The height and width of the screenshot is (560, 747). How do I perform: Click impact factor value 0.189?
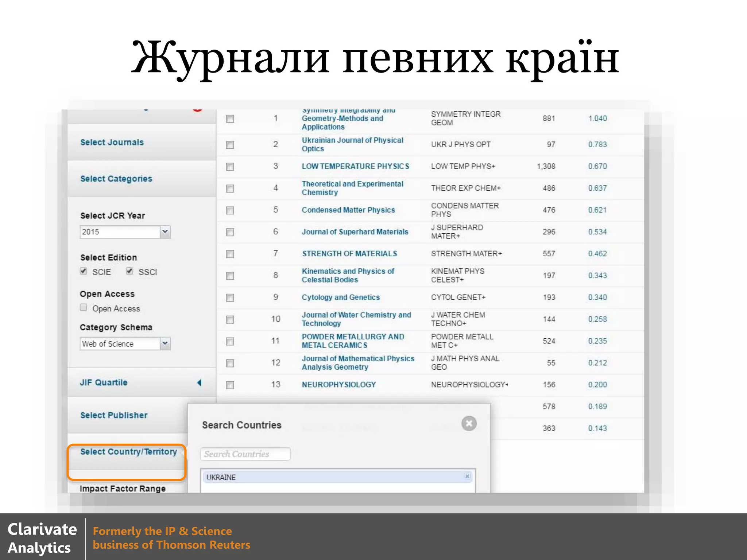pyautogui.click(x=597, y=407)
